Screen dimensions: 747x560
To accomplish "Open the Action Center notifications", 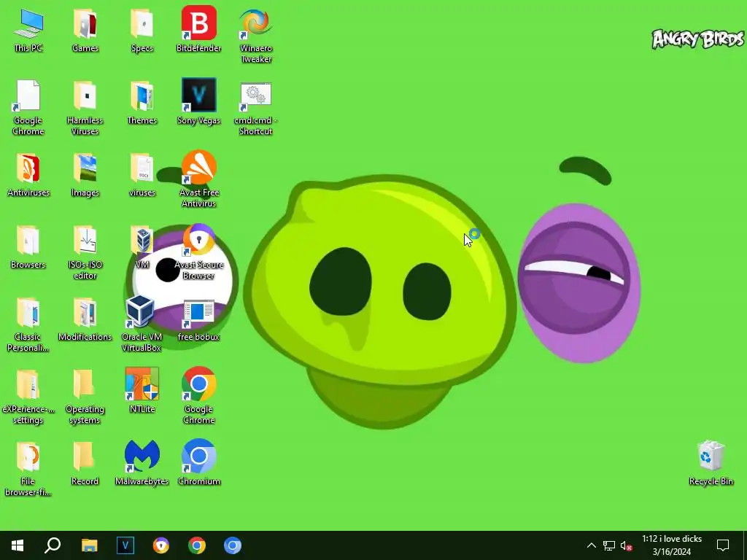I will coord(723,545).
